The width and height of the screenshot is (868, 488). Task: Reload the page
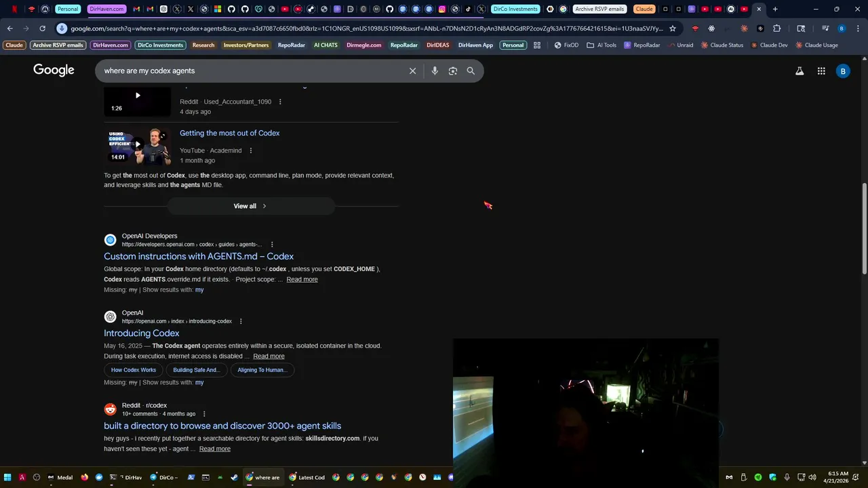click(42, 28)
